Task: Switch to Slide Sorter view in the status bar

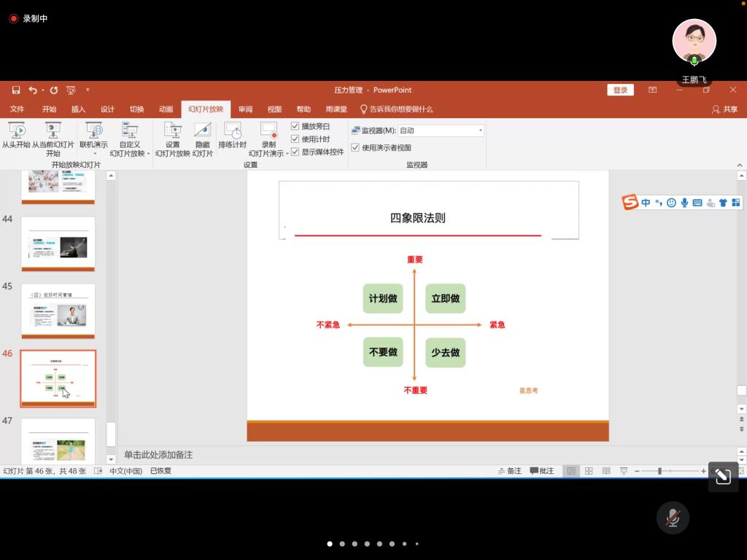Action: click(x=589, y=471)
